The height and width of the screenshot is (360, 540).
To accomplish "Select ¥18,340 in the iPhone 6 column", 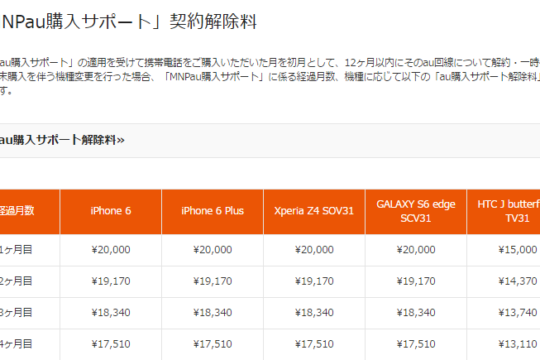I will [111, 313].
